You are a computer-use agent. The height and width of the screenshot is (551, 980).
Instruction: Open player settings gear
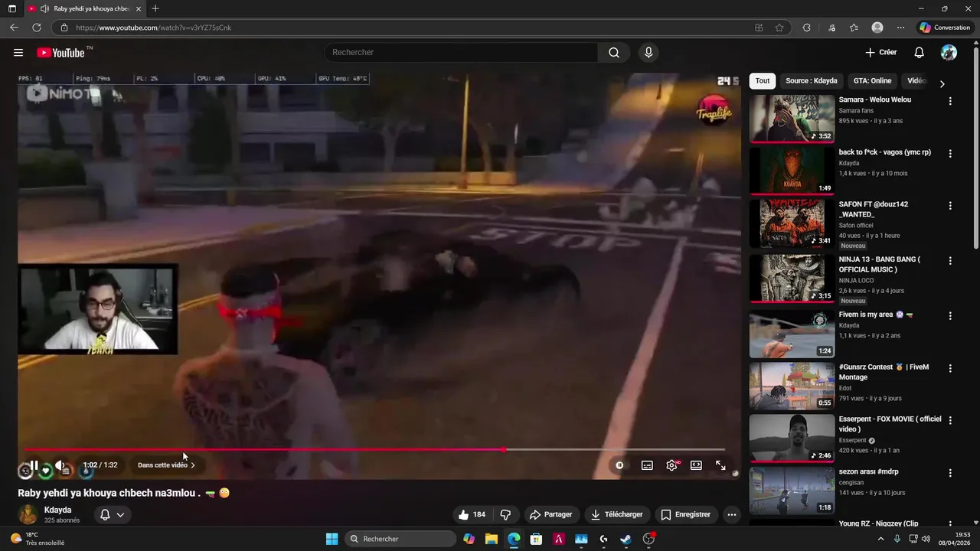pyautogui.click(x=671, y=465)
